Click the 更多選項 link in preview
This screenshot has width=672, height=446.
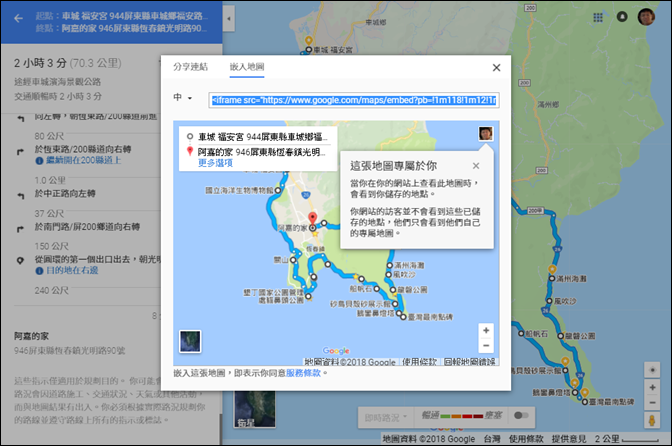coord(215,163)
